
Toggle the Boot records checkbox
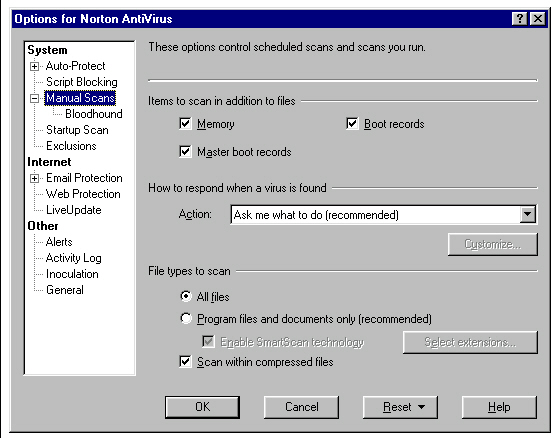[352, 124]
